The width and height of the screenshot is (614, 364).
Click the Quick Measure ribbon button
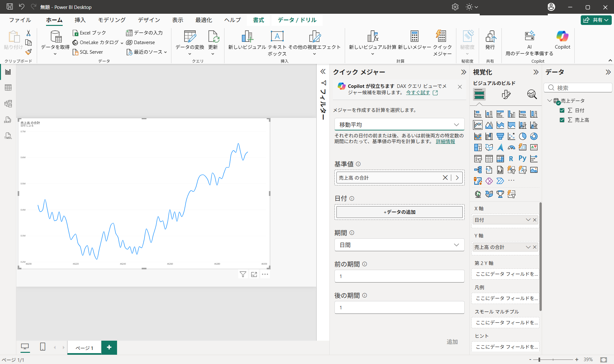442,43
